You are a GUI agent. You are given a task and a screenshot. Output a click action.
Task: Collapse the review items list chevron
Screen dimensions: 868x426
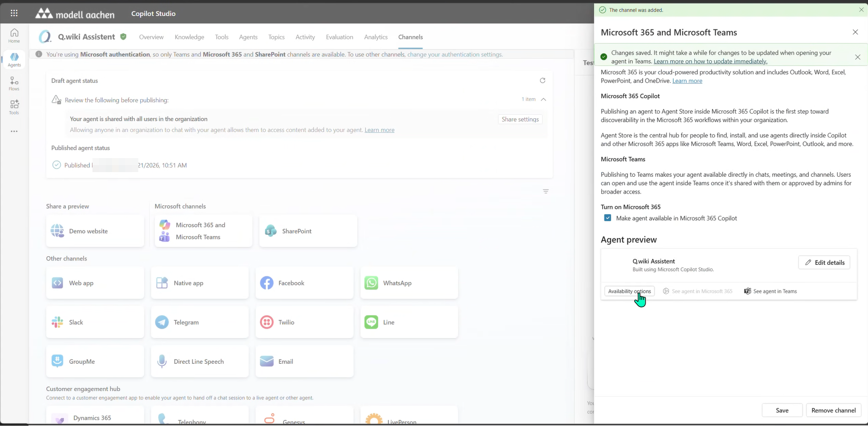pos(543,99)
